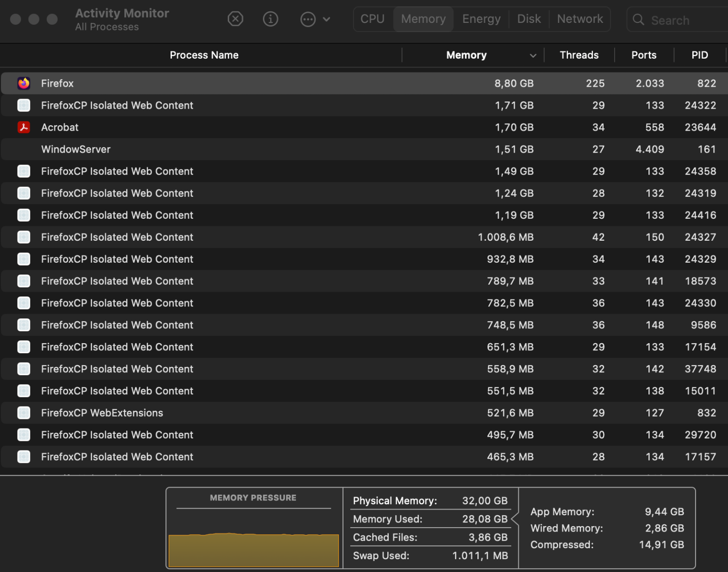
Task: Click the Stop process icon
Action: point(235,19)
